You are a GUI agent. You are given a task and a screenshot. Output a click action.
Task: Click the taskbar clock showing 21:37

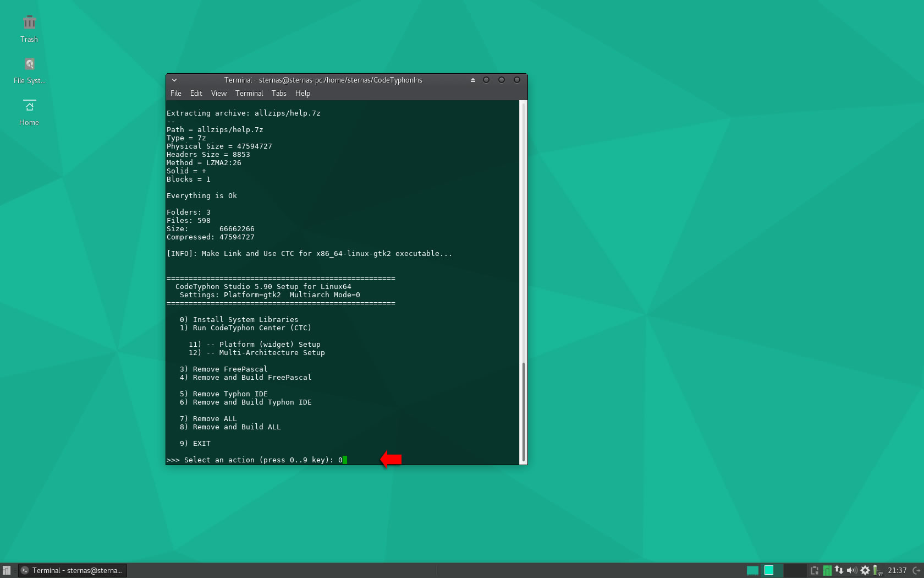(897, 570)
